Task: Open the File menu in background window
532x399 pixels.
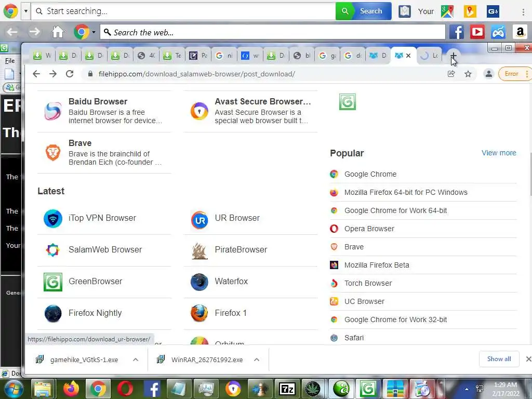Action: [x=10, y=61]
